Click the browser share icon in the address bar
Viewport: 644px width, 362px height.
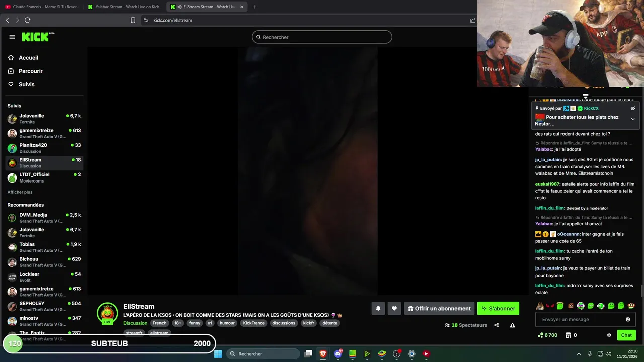[472, 20]
